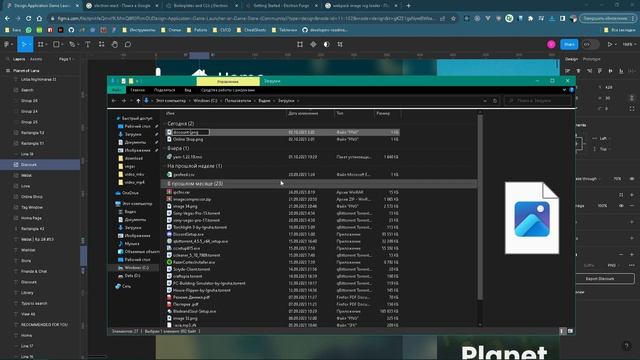Viewport: 640px width, 360px height.
Task: Sort files by the Тип column
Action: pos(340,113)
